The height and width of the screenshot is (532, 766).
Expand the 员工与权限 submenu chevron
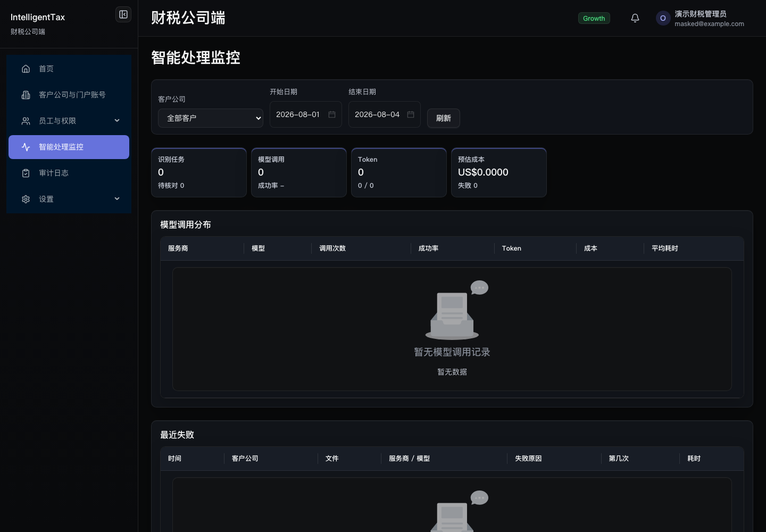click(x=117, y=121)
